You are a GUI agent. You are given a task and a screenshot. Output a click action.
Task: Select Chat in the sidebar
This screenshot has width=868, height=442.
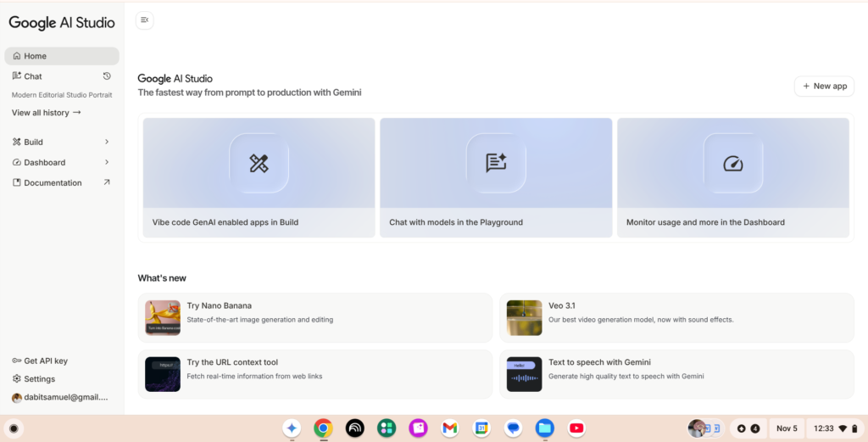[33, 76]
